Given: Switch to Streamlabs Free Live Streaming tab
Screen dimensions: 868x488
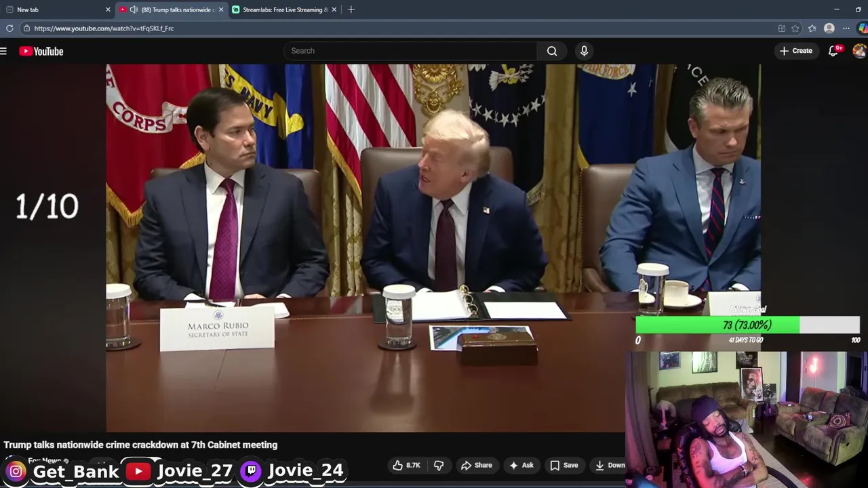Looking at the screenshot, I should tap(284, 9).
